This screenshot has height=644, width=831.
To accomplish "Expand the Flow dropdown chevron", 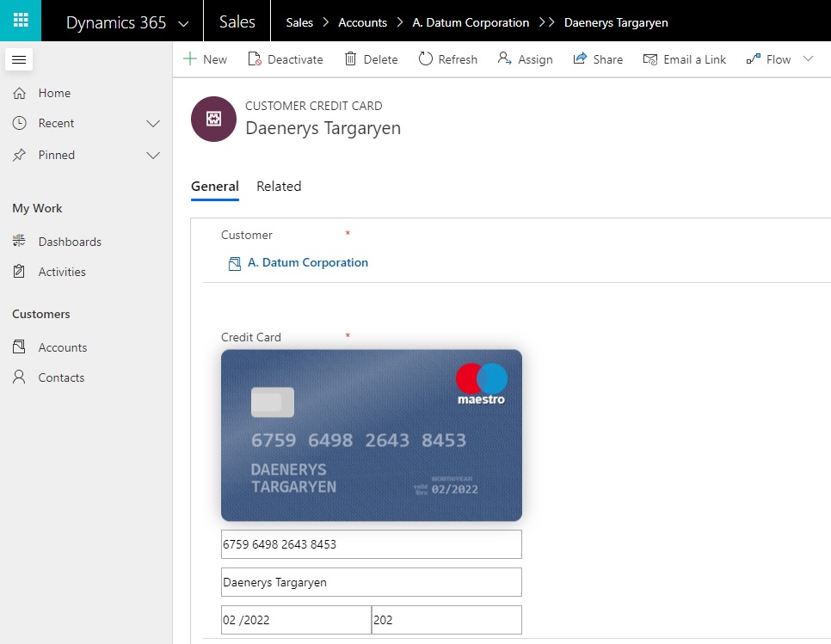I will pyautogui.click(x=808, y=58).
